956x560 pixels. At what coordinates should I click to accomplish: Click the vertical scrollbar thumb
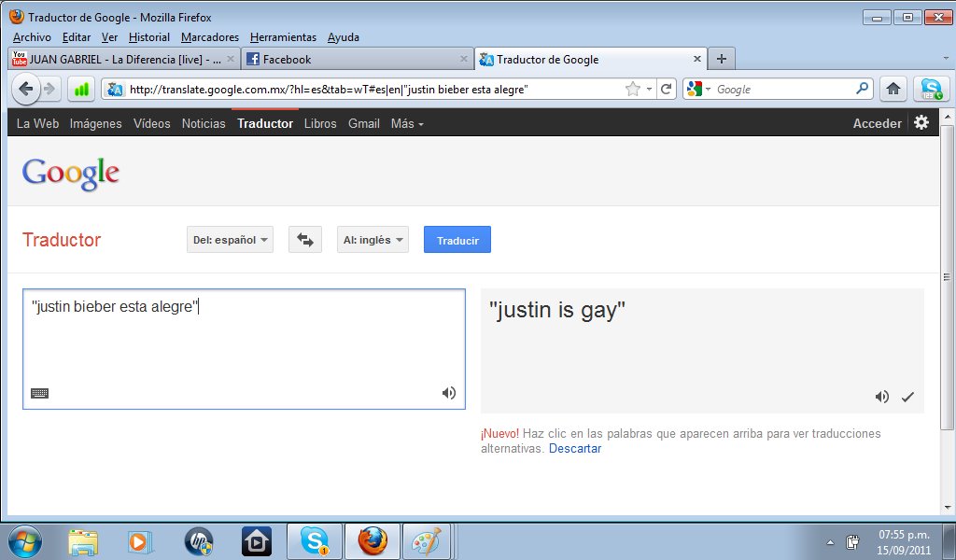947,277
